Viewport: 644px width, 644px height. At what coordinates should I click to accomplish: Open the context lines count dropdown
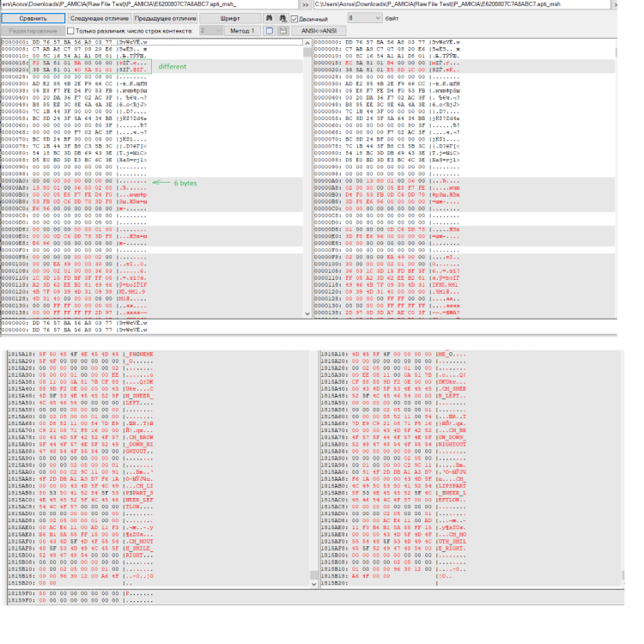pyautogui.click(x=210, y=30)
